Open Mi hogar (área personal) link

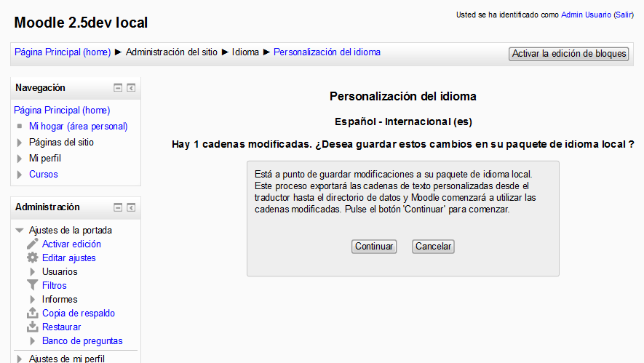coord(78,126)
